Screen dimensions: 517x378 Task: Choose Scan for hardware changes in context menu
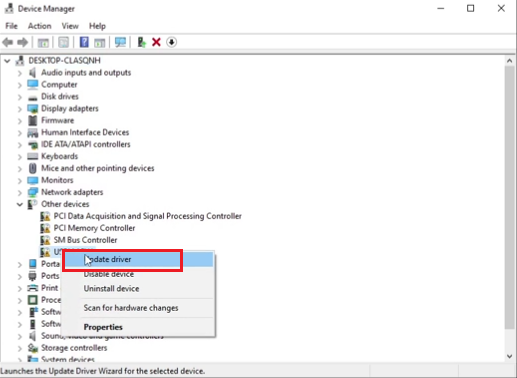tap(139, 308)
